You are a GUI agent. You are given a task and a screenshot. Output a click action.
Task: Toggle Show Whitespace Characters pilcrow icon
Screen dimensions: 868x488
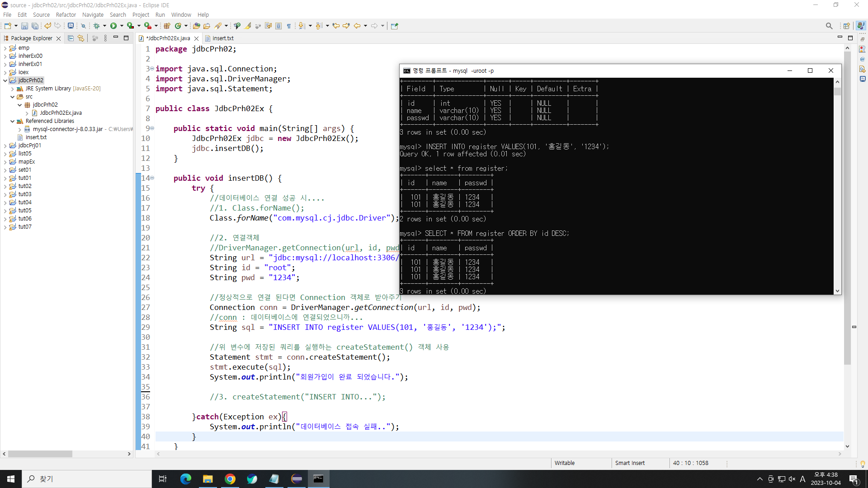coord(289,26)
